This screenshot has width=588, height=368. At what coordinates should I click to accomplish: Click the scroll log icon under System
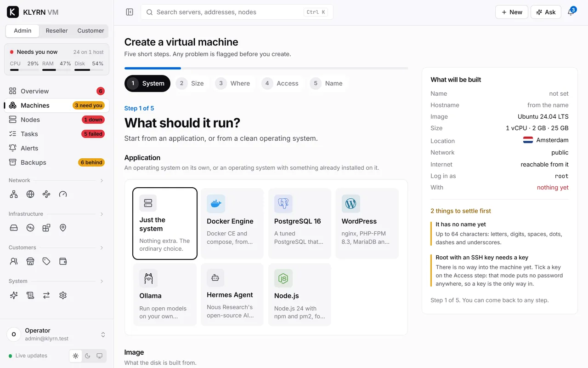pos(30,295)
